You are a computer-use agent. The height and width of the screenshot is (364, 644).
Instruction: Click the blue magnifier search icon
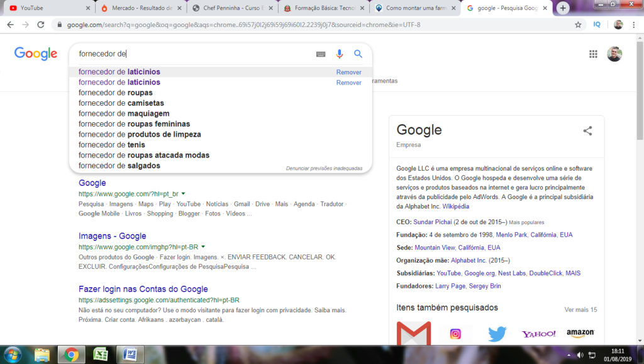358,54
